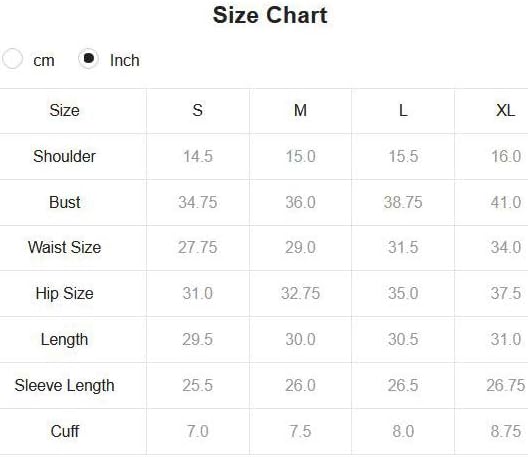Click the cm label text
Viewport: 528px width, 457px height.
click(44, 61)
